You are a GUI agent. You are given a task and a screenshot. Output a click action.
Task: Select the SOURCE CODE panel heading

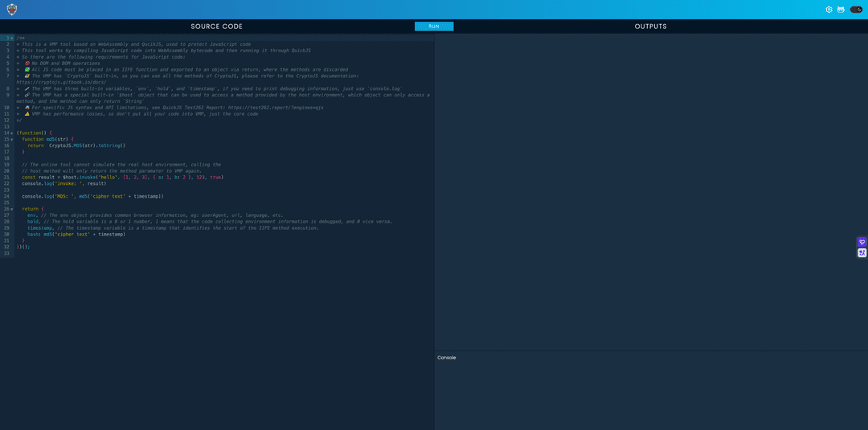coord(216,27)
